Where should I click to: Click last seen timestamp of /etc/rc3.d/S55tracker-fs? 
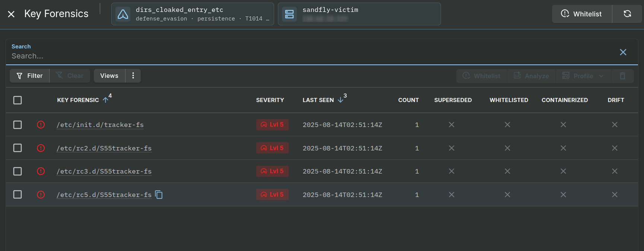[342, 171]
